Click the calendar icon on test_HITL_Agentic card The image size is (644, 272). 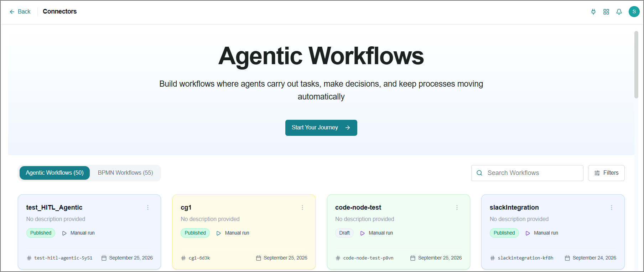point(104,258)
